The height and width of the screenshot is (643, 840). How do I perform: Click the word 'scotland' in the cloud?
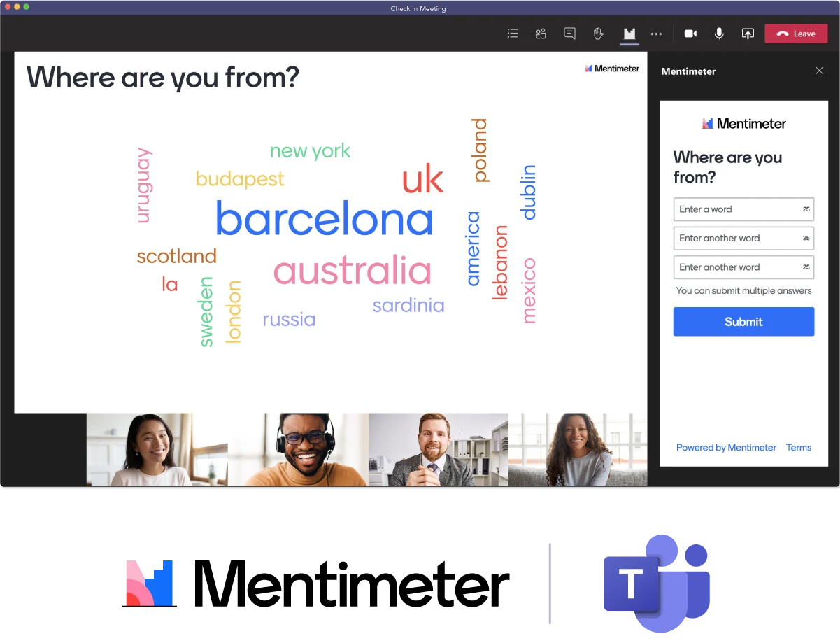click(177, 256)
